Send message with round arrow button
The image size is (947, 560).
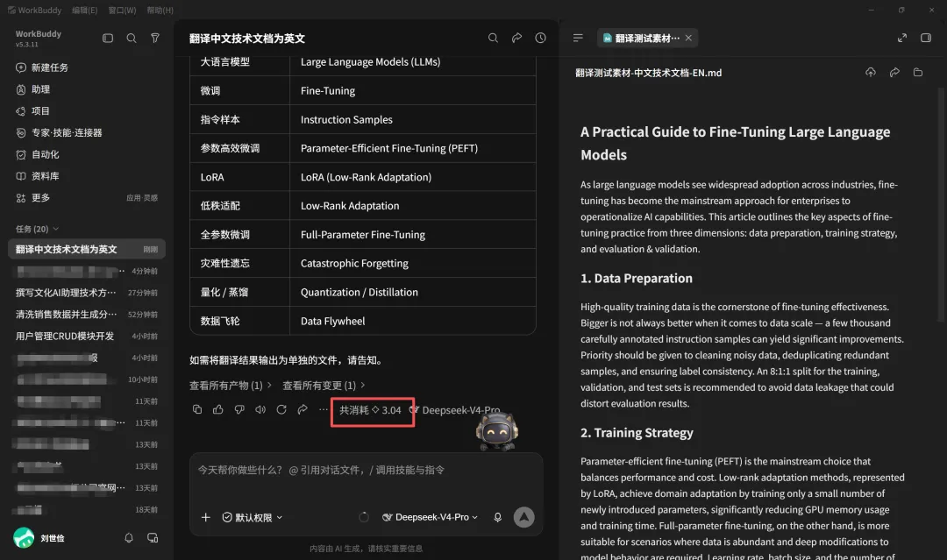523,517
